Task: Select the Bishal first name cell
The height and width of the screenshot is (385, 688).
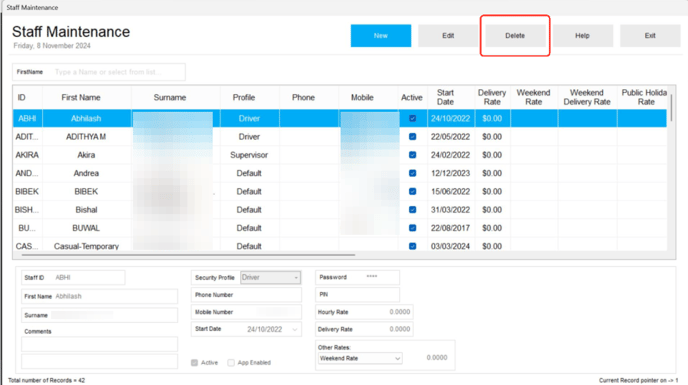Action: point(86,210)
